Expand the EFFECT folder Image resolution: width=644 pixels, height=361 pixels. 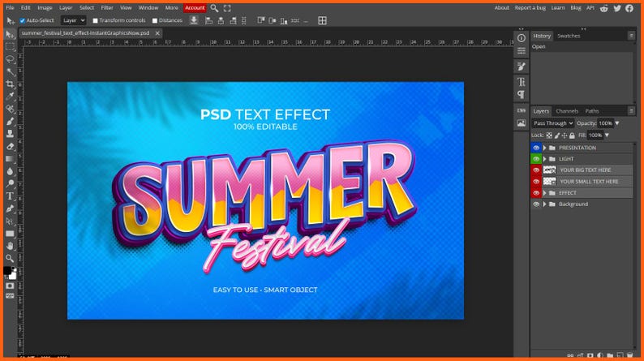point(545,192)
